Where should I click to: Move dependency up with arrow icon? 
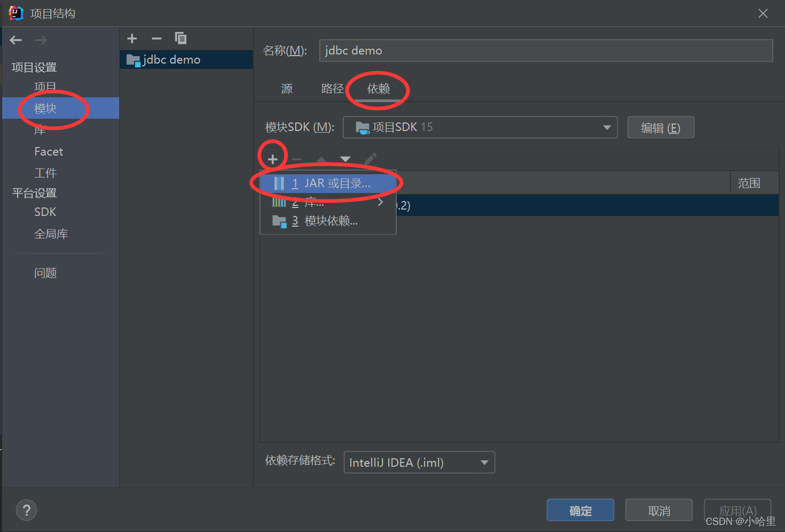[321, 159]
